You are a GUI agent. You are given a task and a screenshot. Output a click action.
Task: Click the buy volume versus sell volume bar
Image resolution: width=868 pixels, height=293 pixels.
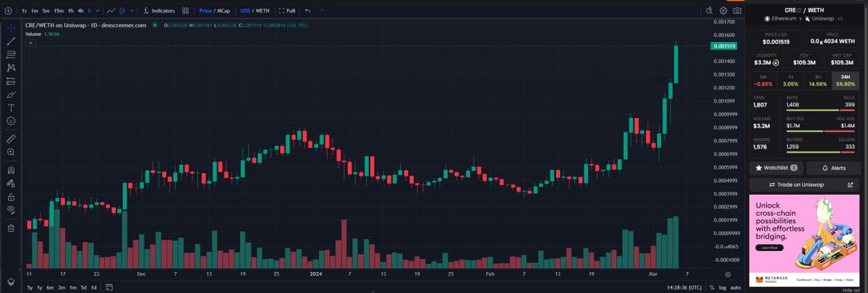(820, 131)
